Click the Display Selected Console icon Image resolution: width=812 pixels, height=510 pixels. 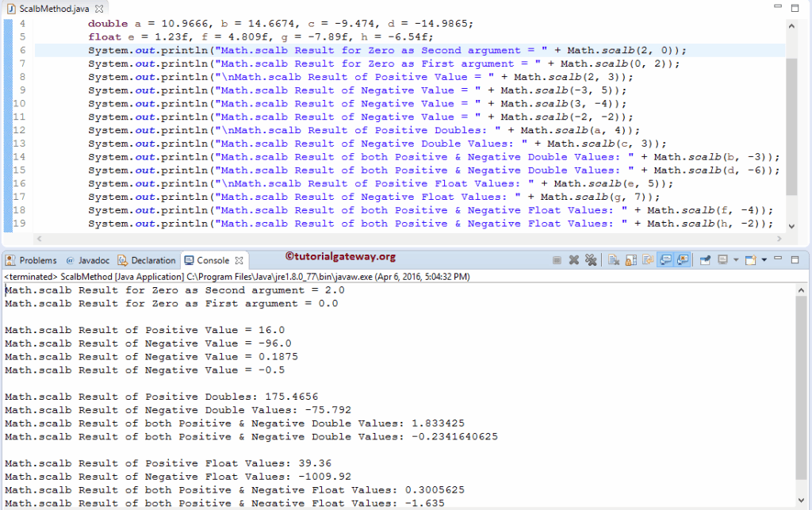[722, 260]
